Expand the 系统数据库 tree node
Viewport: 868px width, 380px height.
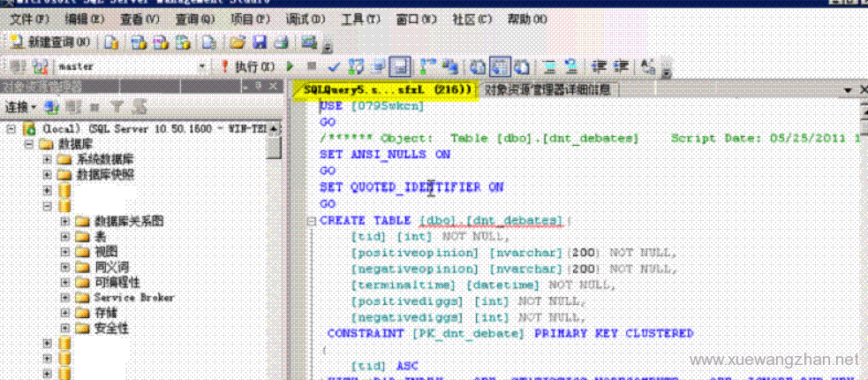47,159
